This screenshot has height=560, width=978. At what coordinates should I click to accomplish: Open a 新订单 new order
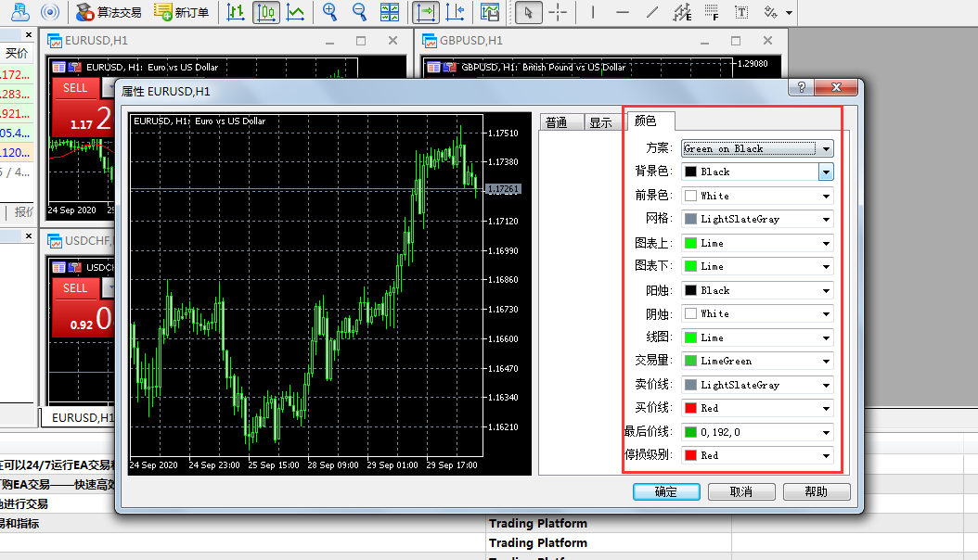coord(181,12)
